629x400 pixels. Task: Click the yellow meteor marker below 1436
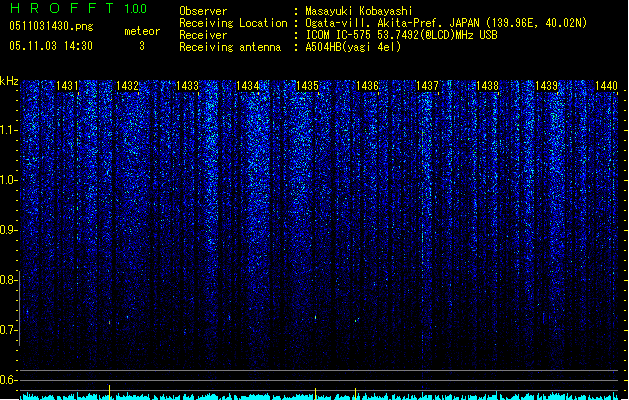[x=355, y=394]
